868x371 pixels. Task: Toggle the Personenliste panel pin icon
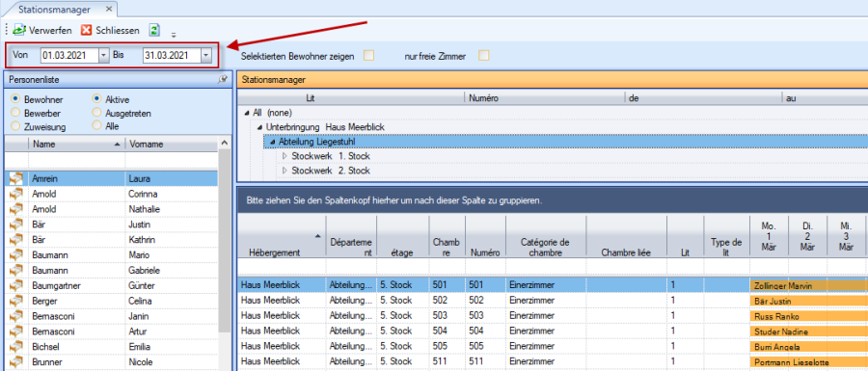point(223,80)
